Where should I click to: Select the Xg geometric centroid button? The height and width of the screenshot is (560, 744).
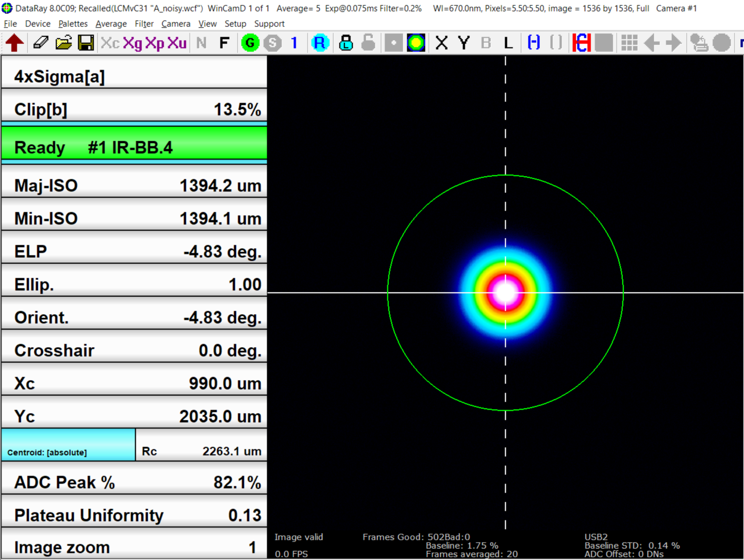click(133, 43)
